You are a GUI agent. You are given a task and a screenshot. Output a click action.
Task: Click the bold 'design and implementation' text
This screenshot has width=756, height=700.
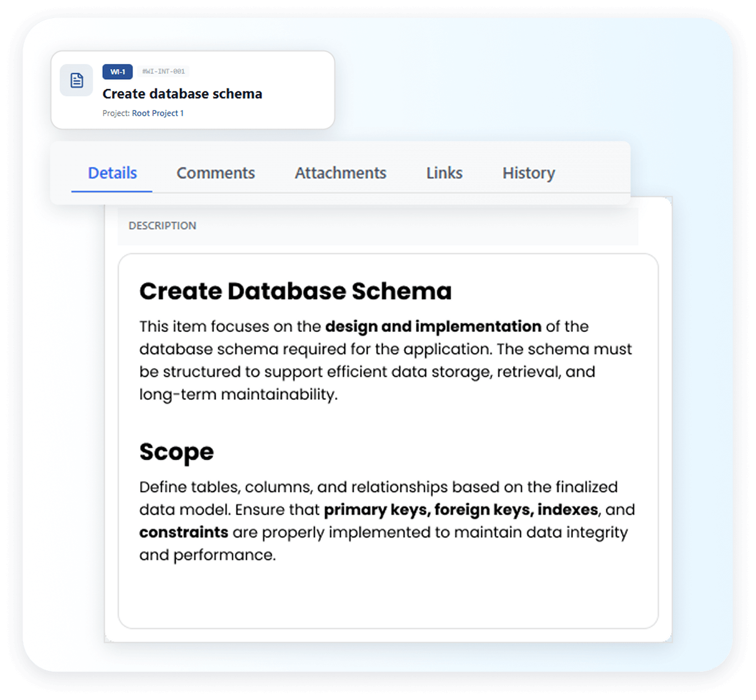coord(433,326)
